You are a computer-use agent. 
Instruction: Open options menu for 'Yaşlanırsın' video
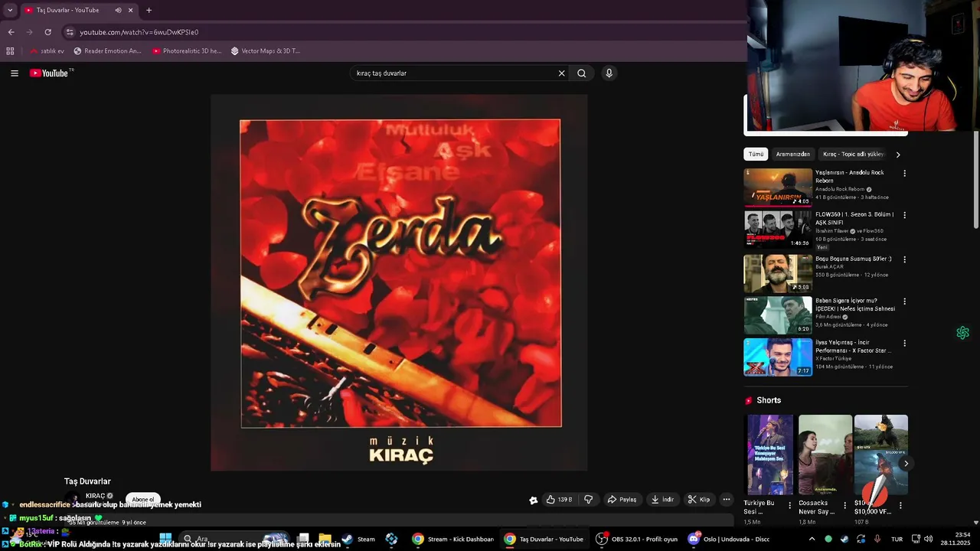(904, 174)
